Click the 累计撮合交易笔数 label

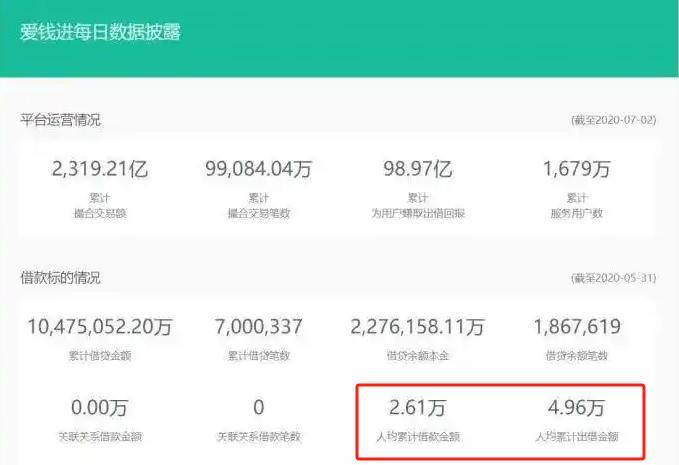[x=259, y=206]
